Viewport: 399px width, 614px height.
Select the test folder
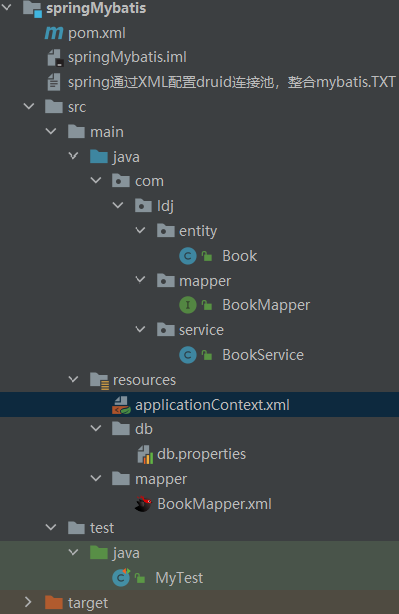click(102, 528)
